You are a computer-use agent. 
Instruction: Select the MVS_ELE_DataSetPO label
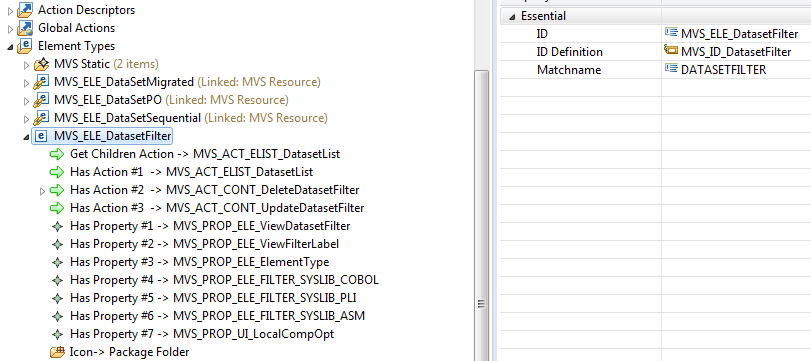107,100
